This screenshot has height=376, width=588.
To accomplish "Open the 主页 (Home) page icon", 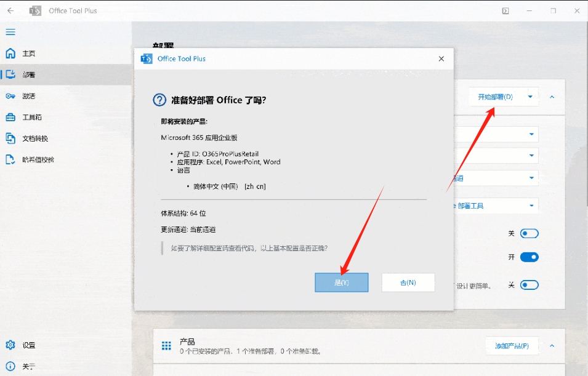I will 10,53.
